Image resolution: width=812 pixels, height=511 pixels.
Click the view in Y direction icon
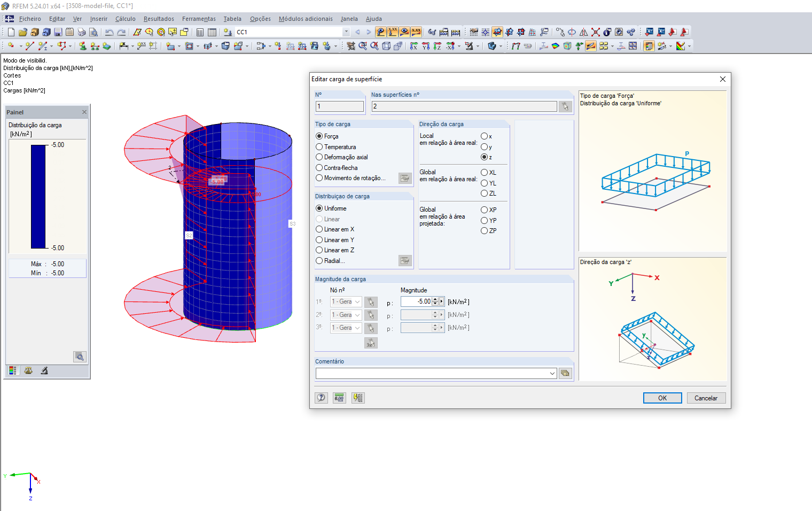[425, 46]
